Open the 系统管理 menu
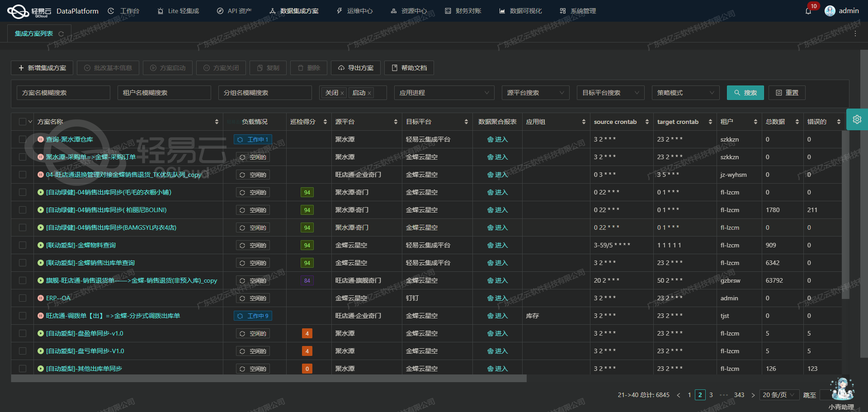 [578, 11]
